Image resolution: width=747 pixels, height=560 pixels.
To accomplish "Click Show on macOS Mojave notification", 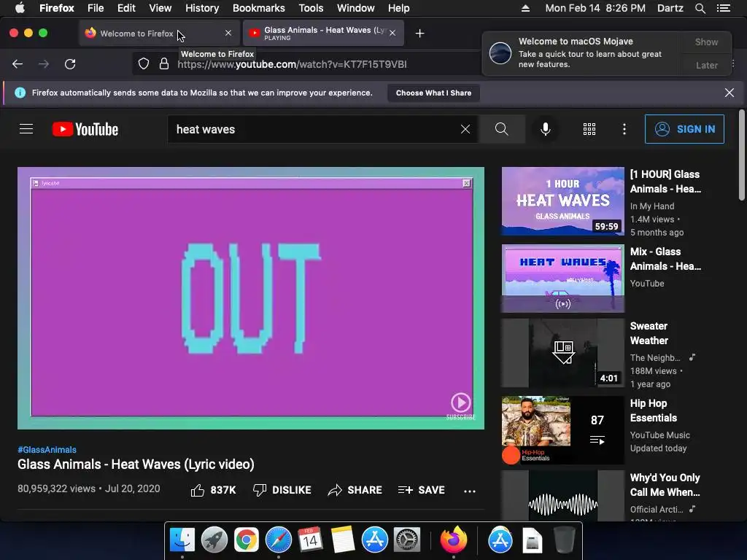I will click(x=706, y=42).
